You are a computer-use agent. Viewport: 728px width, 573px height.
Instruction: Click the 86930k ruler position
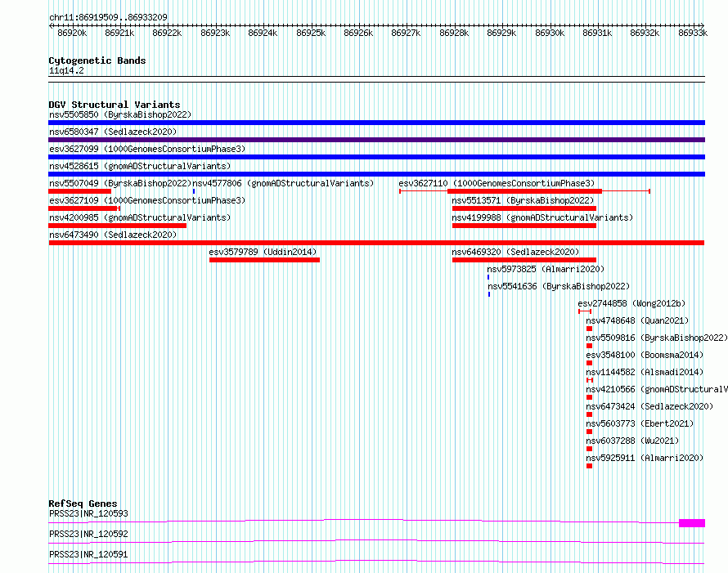tap(550, 33)
